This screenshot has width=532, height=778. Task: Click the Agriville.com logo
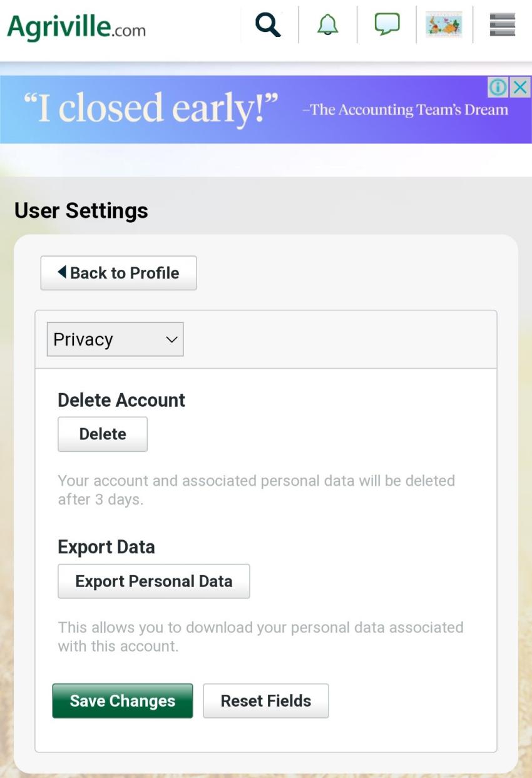coord(76,27)
